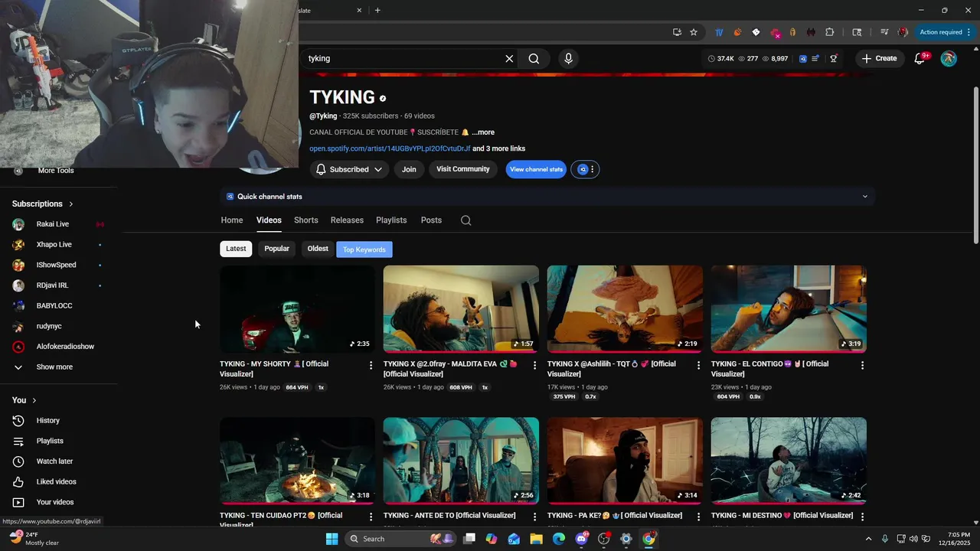Open the Windows Start menu

[332, 539]
